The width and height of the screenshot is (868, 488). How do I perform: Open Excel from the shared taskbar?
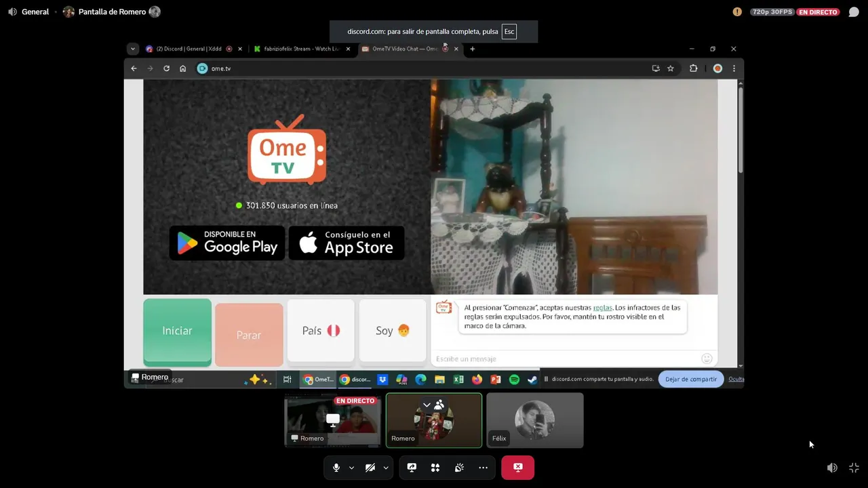pyautogui.click(x=458, y=380)
